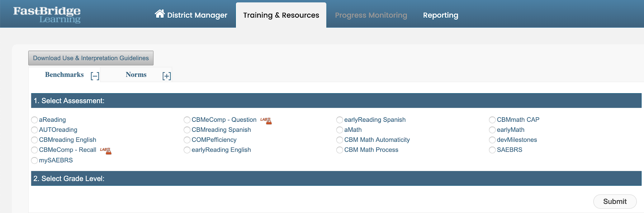The width and height of the screenshot is (644, 213).
Task: Choose the SAEBRS radio button
Action: tap(492, 150)
